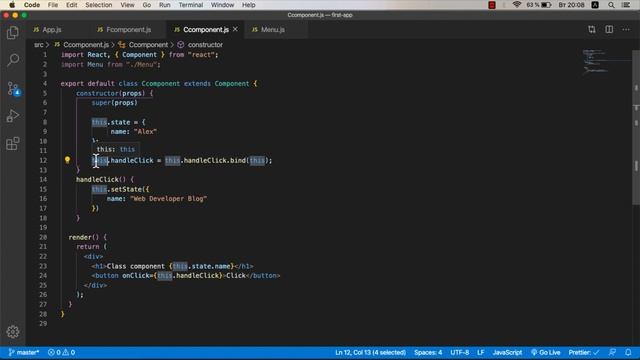Click the src breadcrumb segment

(x=38, y=44)
